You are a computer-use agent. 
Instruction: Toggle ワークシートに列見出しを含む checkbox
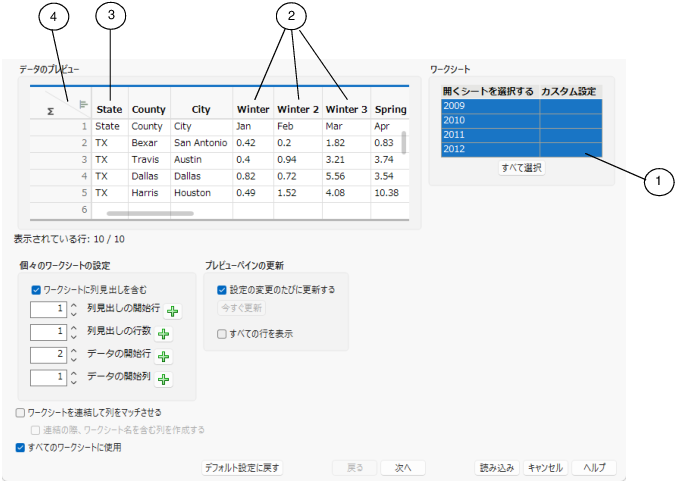point(36,290)
